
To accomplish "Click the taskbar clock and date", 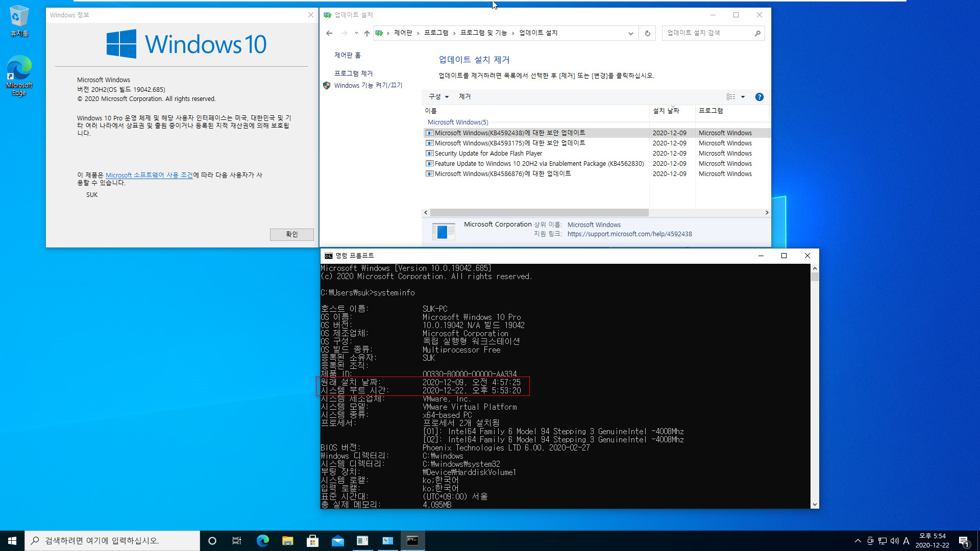I will tap(932, 541).
